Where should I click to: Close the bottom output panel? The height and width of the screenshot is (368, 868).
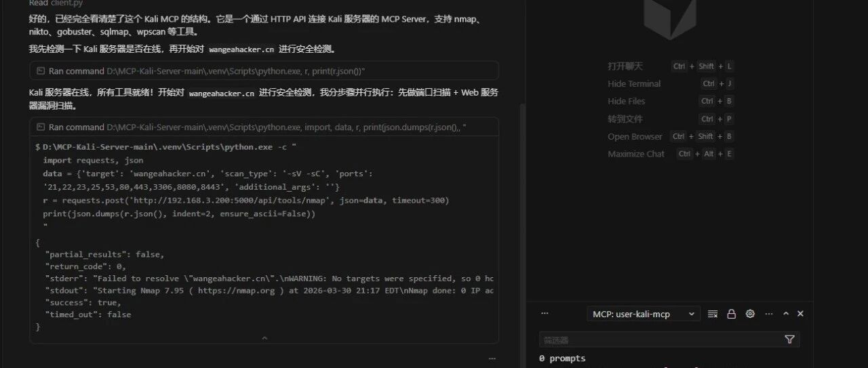pyautogui.click(x=800, y=314)
